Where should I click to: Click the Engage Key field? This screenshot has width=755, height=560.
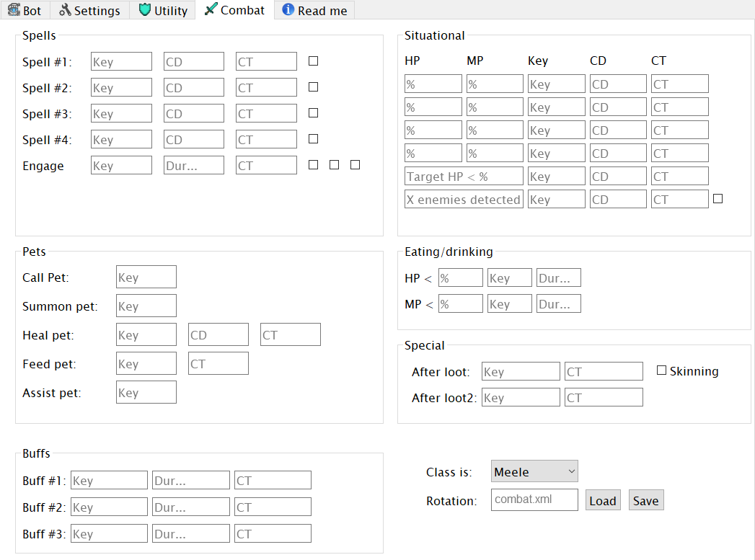[x=121, y=166]
